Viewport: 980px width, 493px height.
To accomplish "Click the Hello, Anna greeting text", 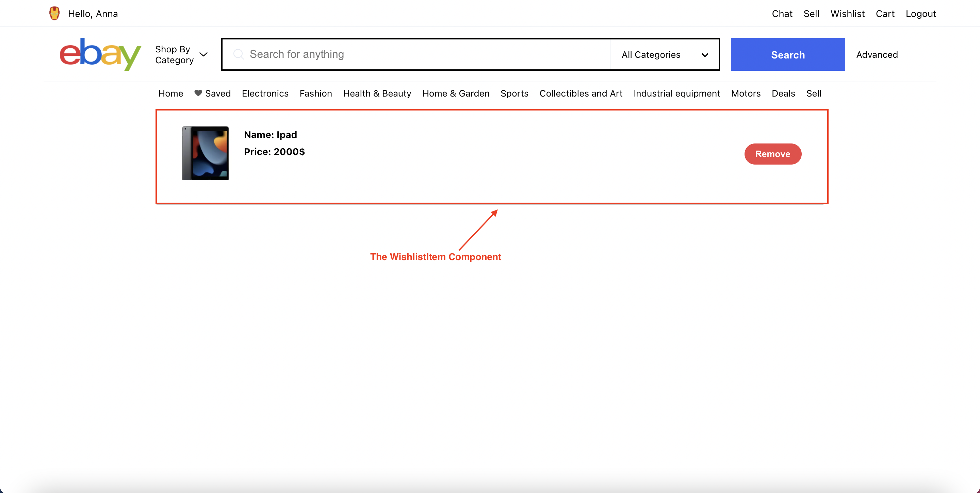I will point(93,14).
